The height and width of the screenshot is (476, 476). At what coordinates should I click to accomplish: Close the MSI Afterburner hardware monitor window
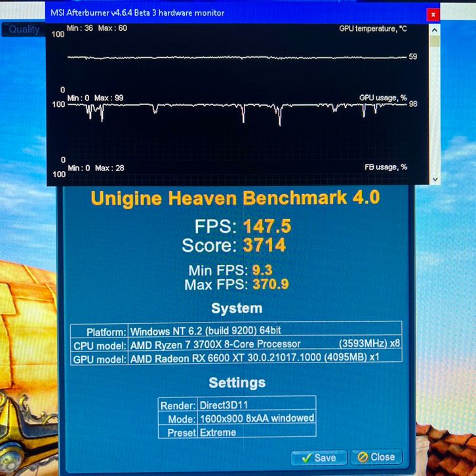click(433, 14)
